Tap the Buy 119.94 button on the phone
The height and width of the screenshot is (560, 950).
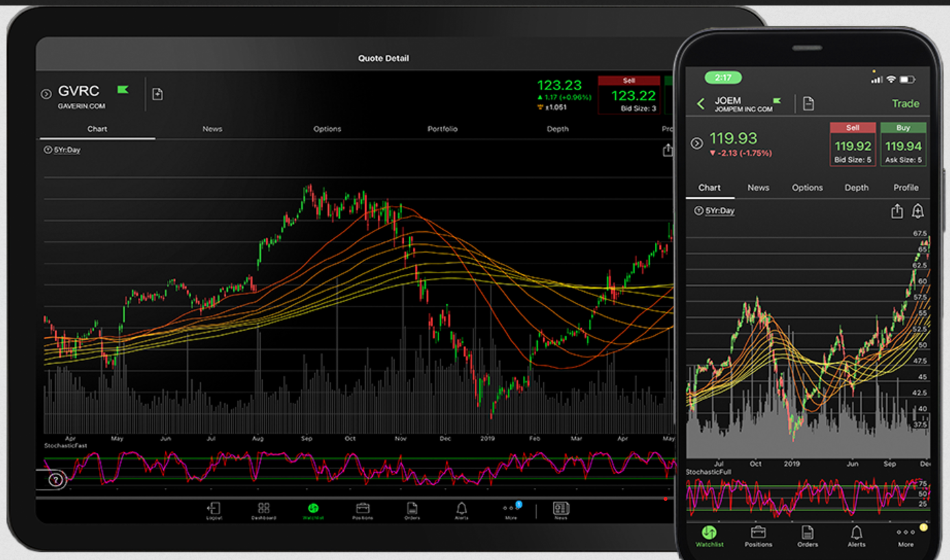[903, 144]
